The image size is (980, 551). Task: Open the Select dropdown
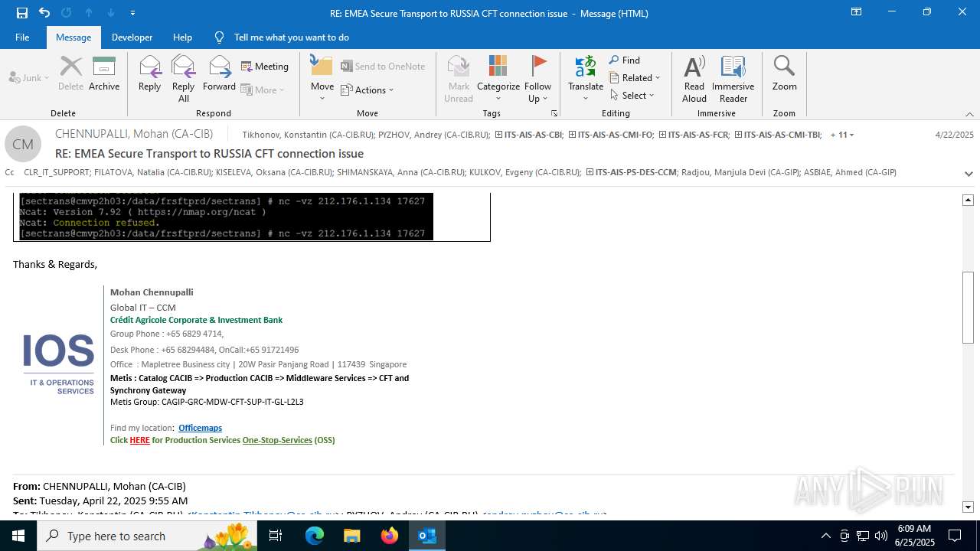[632, 95]
